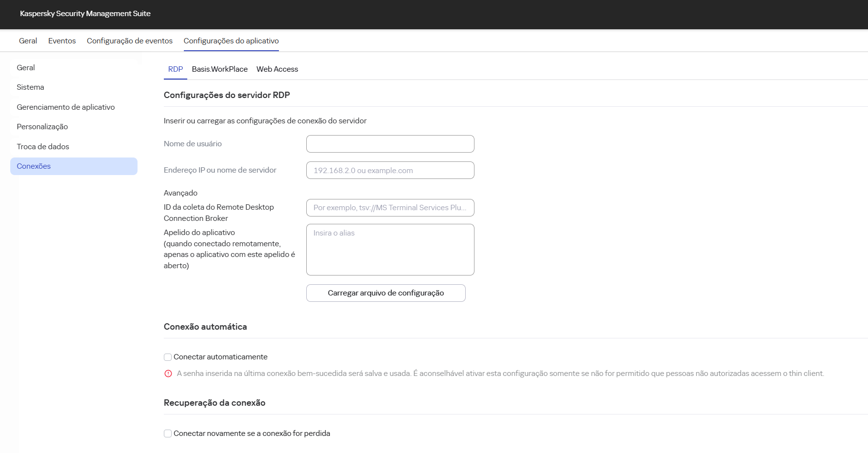Select Gerenciamento de aplicativo in the sidebar
The height and width of the screenshot is (453, 868).
click(x=66, y=107)
